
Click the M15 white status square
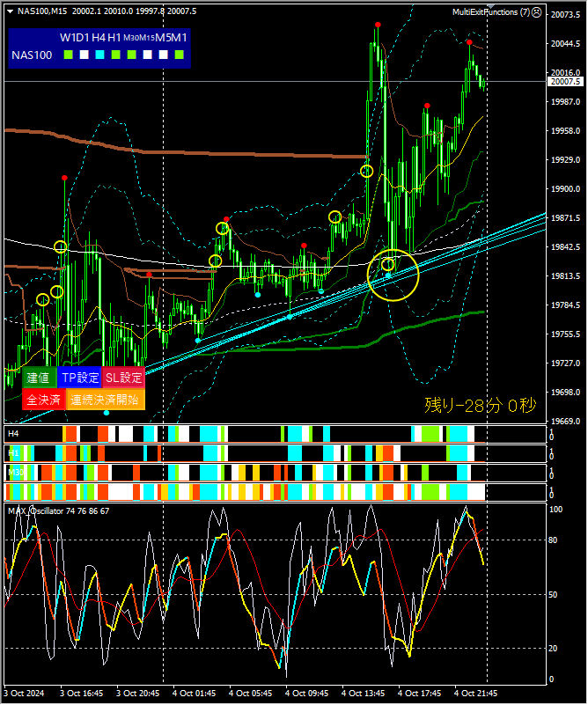148,55
